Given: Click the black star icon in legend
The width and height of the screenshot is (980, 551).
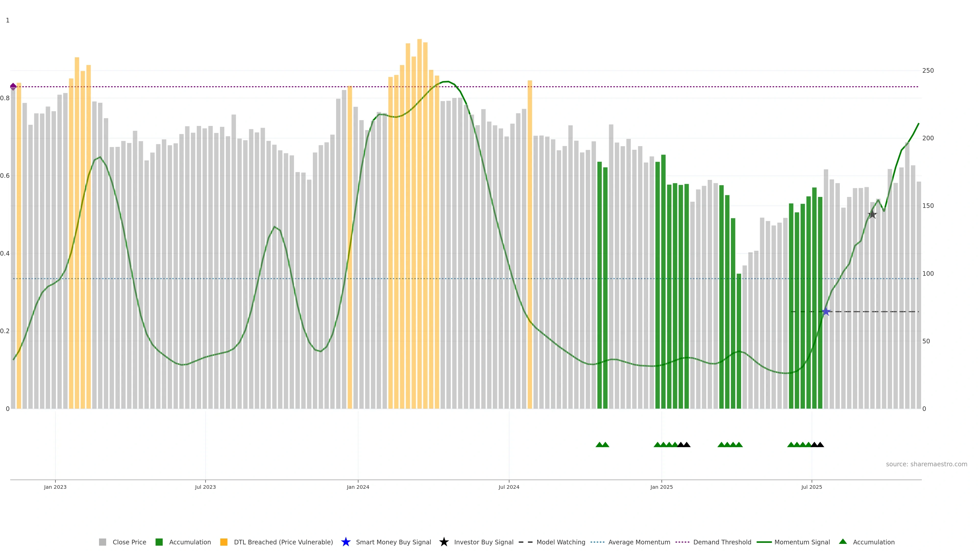Looking at the screenshot, I should pyautogui.click(x=444, y=542).
